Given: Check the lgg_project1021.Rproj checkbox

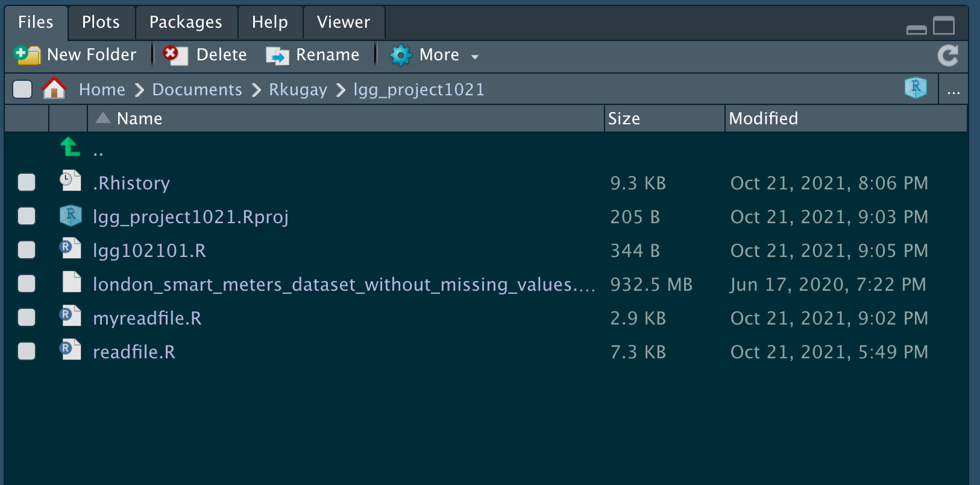Looking at the screenshot, I should click(x=27, y=216).
